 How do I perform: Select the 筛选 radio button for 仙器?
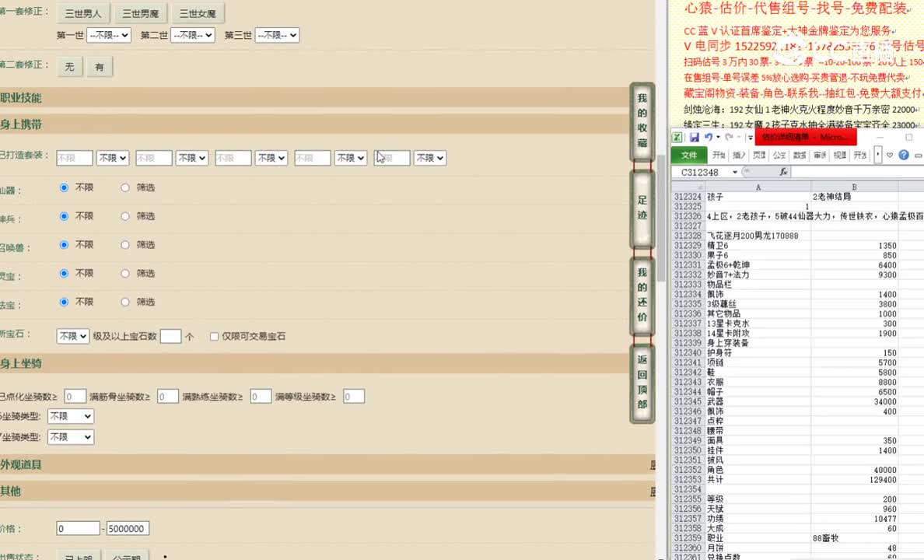pos(124,187)
